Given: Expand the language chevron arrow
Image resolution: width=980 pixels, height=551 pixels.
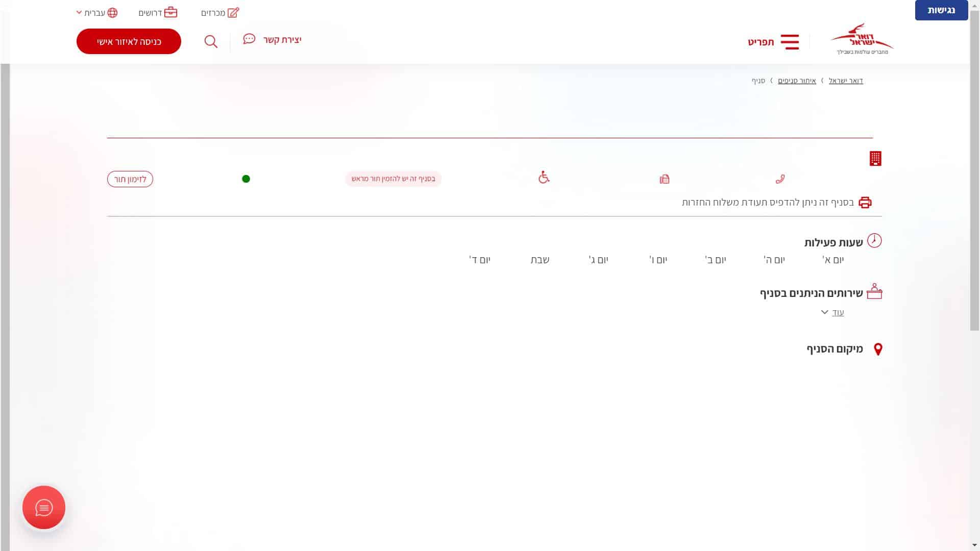Looking at the screenshot, I should (79, 12).
